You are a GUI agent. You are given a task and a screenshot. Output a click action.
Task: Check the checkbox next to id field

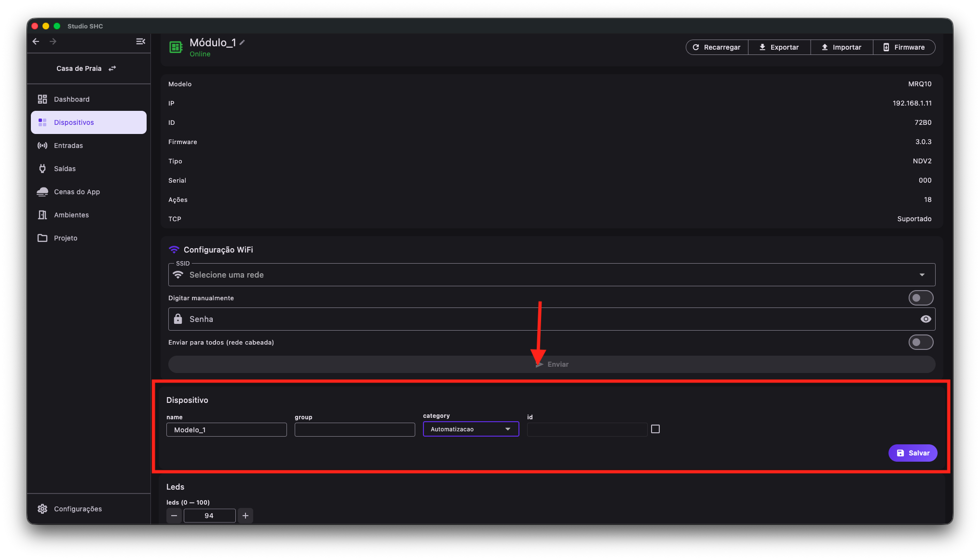point(655,429)
